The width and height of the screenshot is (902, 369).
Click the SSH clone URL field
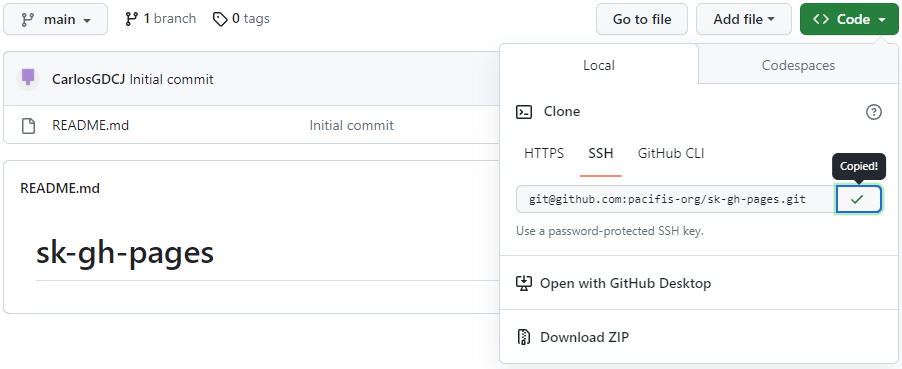click(675, 199)
